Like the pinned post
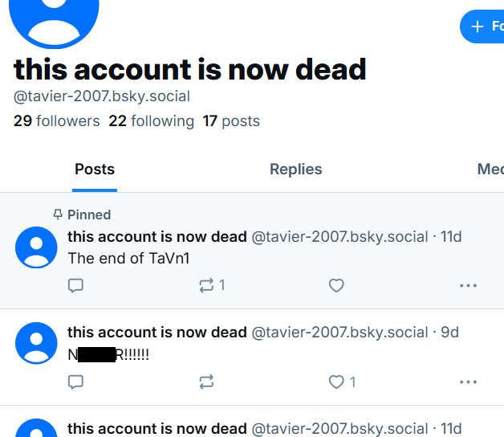This screenshot has width=504, height=437. (337, 285)
